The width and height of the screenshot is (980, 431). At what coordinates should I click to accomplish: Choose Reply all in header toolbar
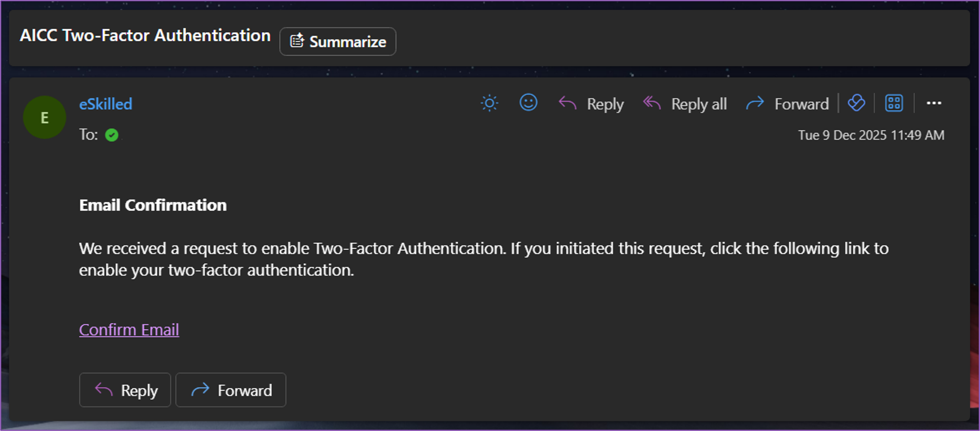[685, 104]
